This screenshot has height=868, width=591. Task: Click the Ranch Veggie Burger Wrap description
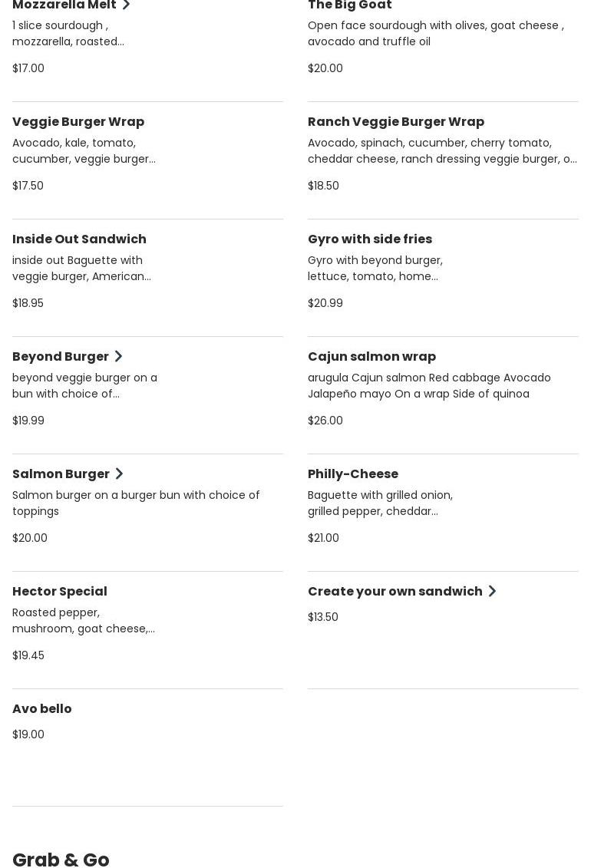[x=442, y=150]
